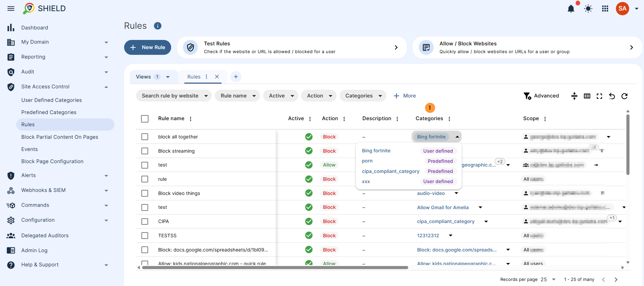
Task: Open the apps grid icon
Action: point(605,8)
